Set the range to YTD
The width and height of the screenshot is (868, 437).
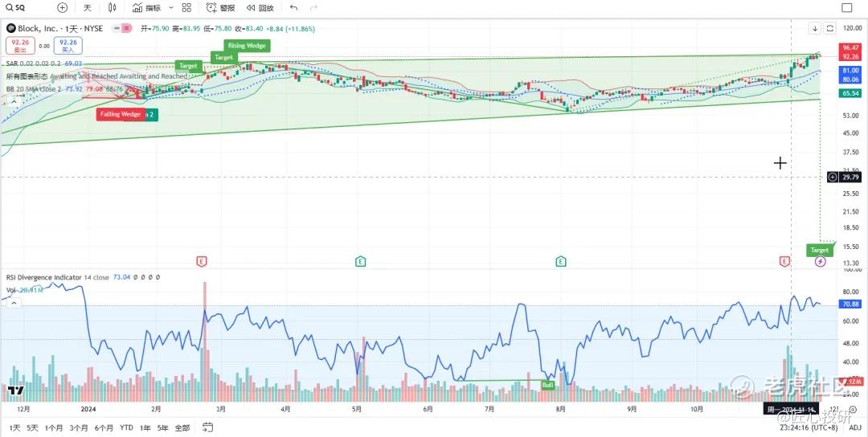click(x=127, y=427)
